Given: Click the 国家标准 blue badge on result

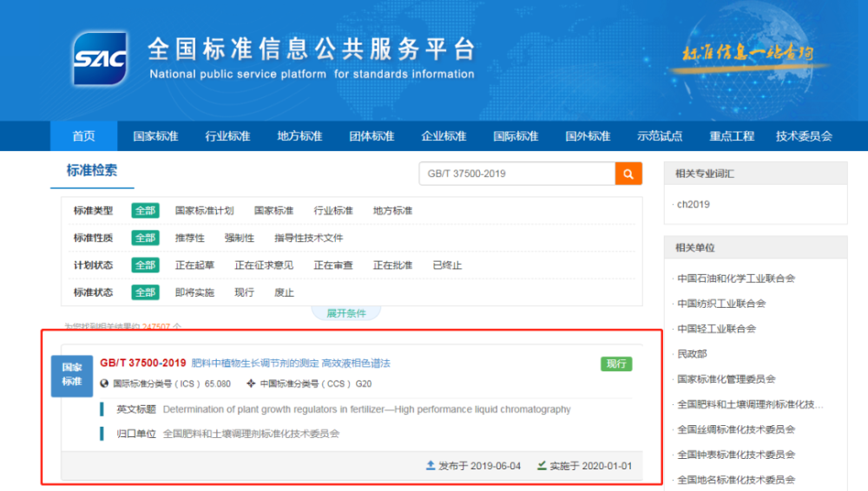Looking at the screenshot, I should coord(72,375).
